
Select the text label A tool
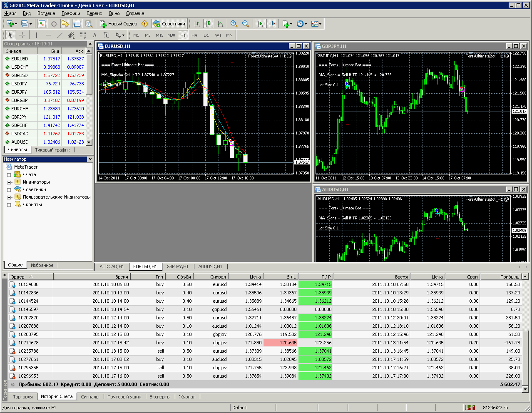(x=94, y=35)
